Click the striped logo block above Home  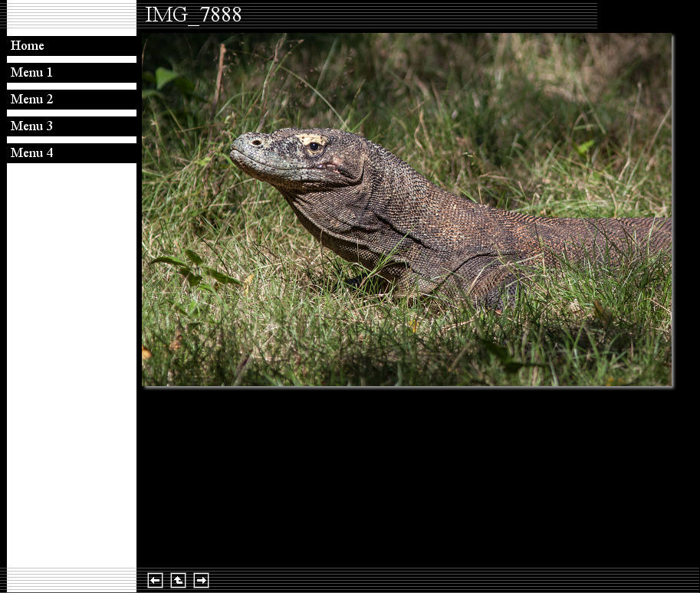click(71, 17)
